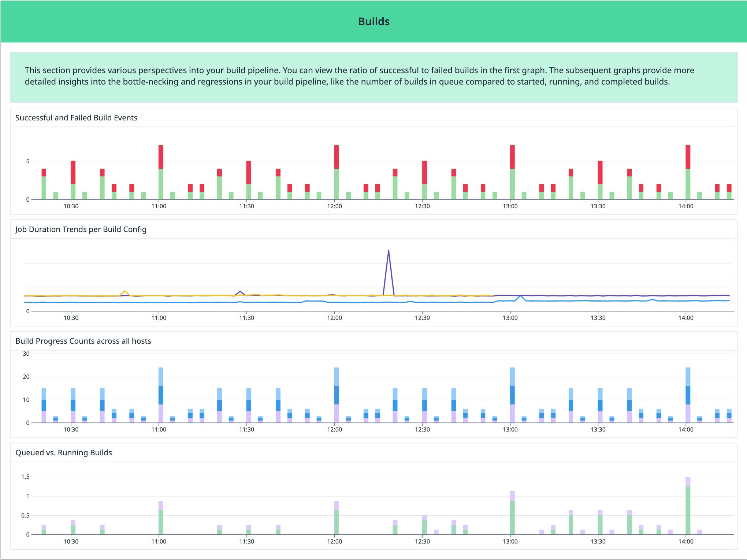
Task: Select the 12:00 label on the build events axis
Action: [335, 206]
